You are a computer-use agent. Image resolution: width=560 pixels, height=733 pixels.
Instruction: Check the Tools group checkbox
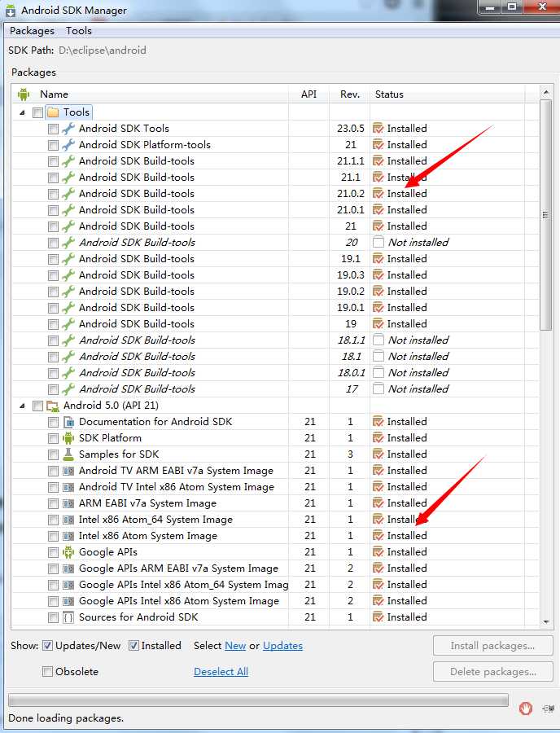point(37,112)
